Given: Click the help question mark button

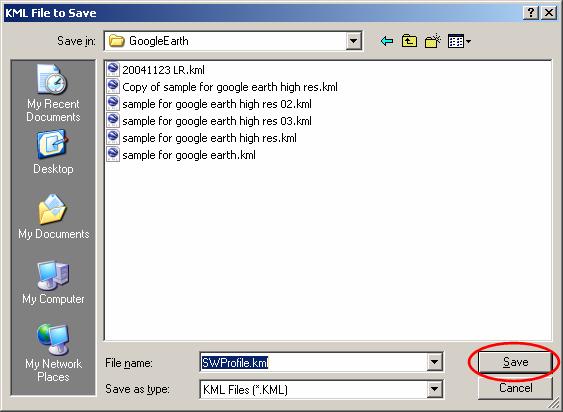Looking at the screenshot, I should tap(531, 13).
